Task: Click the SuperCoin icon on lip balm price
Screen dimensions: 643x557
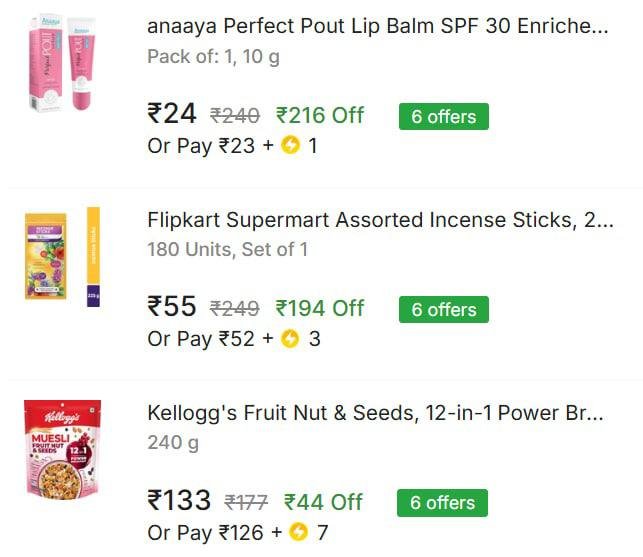Action: (x=291, y=146)
